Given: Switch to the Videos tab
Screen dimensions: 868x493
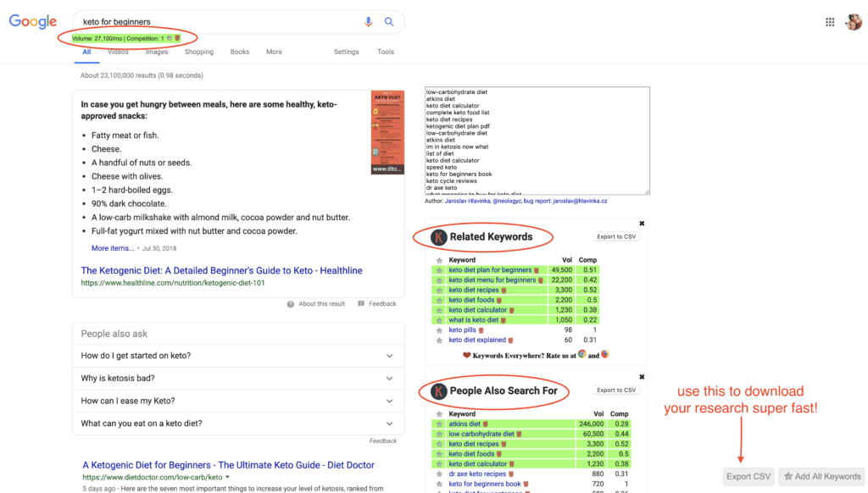Looking at the screenshot, I should (x=118, y=52).
